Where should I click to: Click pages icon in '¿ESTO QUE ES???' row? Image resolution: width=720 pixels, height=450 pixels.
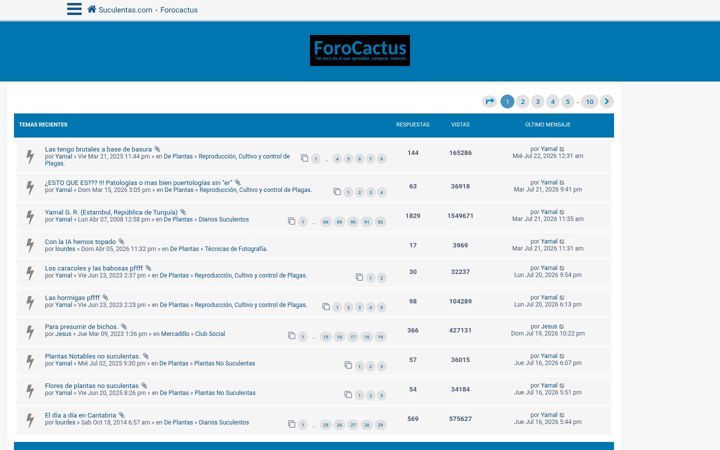(x=337, y=192)
